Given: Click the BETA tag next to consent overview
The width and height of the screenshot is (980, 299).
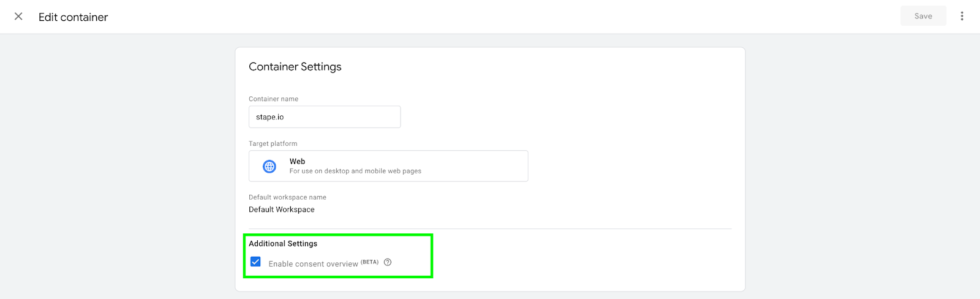Looking at the screenshot, I should [x=369, y=262].
